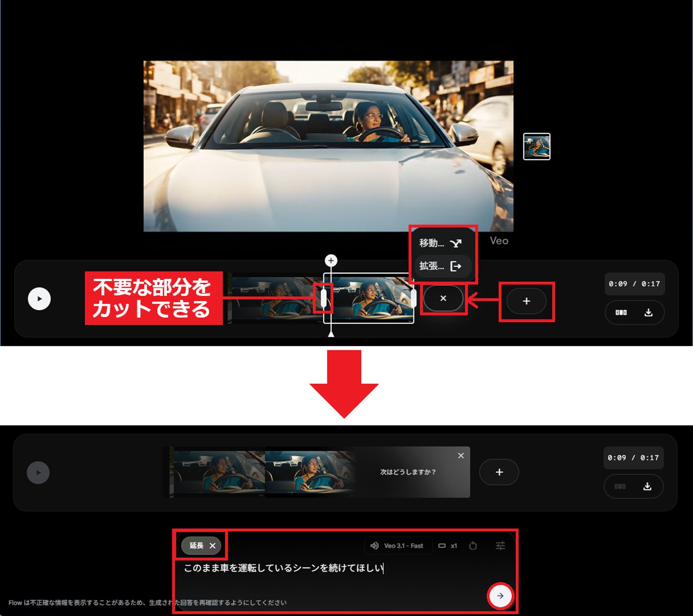The height and width of the screenshot is (616, 693).
Task: Click the regenerate circular arrow icon
Action: point(473,546)
